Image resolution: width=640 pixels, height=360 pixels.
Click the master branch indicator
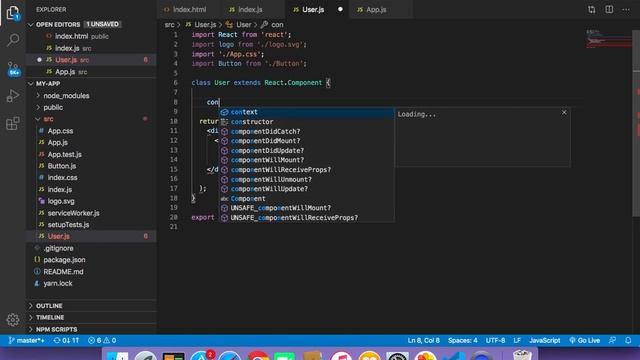pyautogui.click(x=26, y=340)
